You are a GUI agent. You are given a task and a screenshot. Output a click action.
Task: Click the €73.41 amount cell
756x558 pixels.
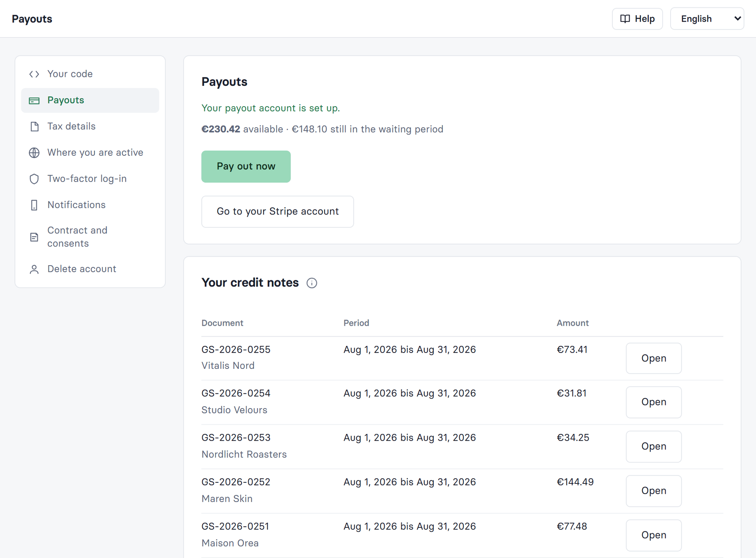pos(572,350)
